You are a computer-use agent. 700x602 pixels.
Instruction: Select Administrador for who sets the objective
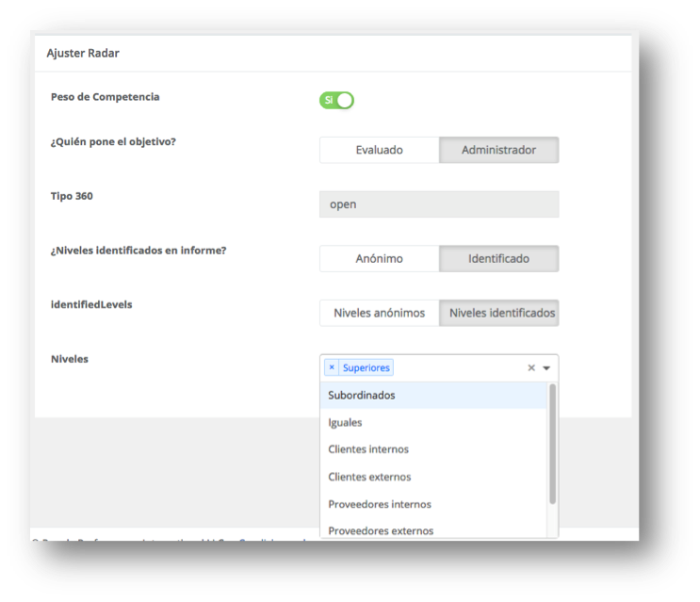pyautogui.click(x=498, y=150)
